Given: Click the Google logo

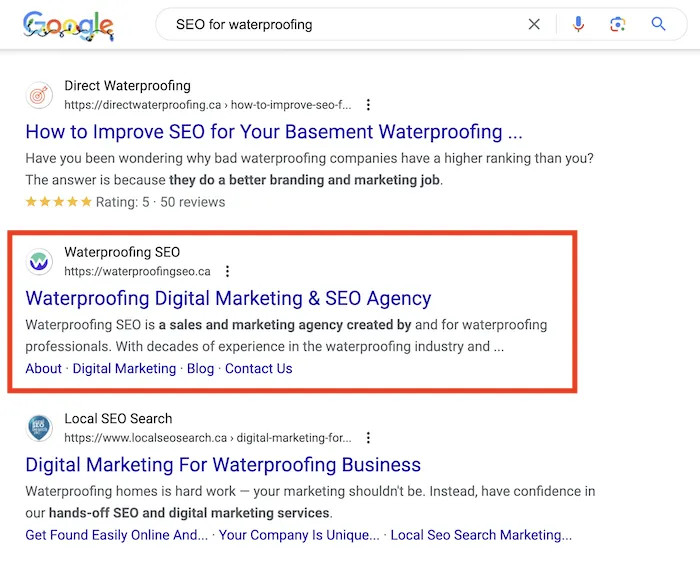Looking at the screenshot, I should [68, 26].
